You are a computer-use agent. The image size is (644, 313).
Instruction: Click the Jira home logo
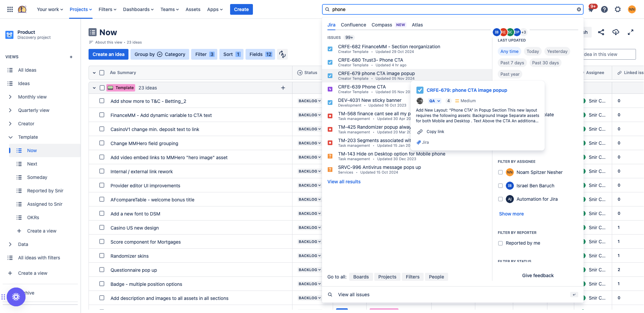(x=22, y=9)
